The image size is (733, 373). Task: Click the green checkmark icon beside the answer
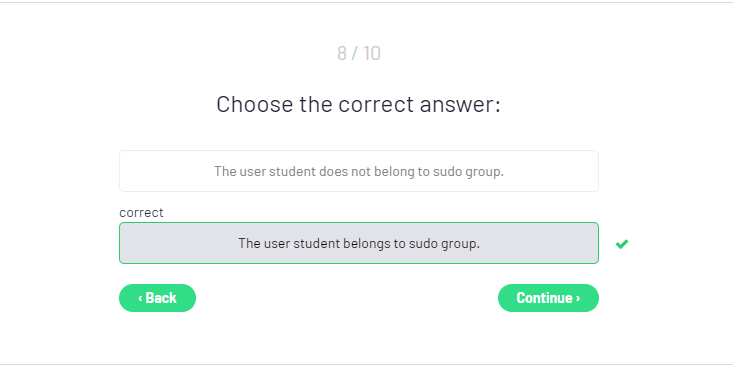coord(622,244)
